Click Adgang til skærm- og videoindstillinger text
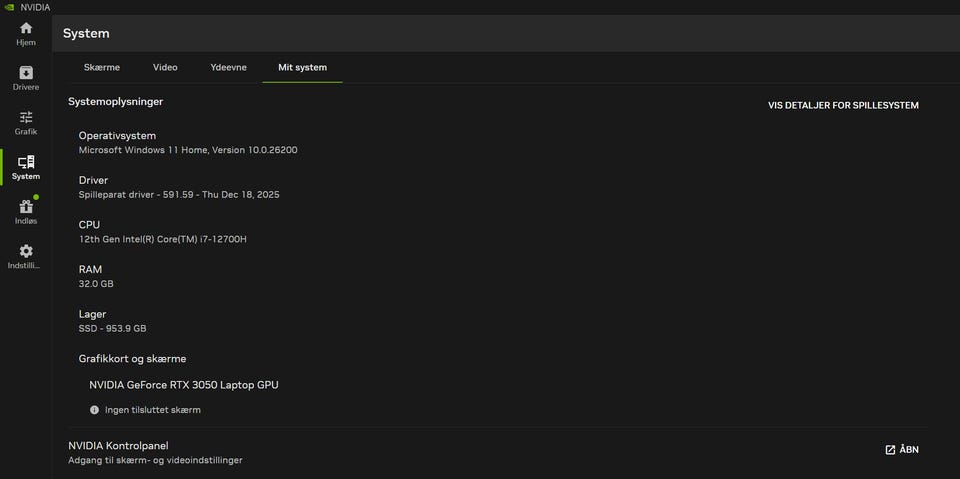 tap(156, 460)
